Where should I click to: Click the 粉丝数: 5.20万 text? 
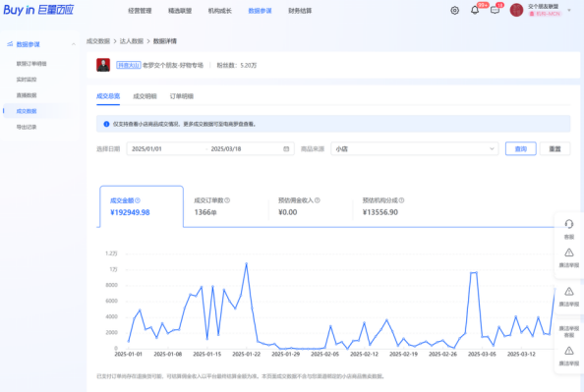pos(237,65)
